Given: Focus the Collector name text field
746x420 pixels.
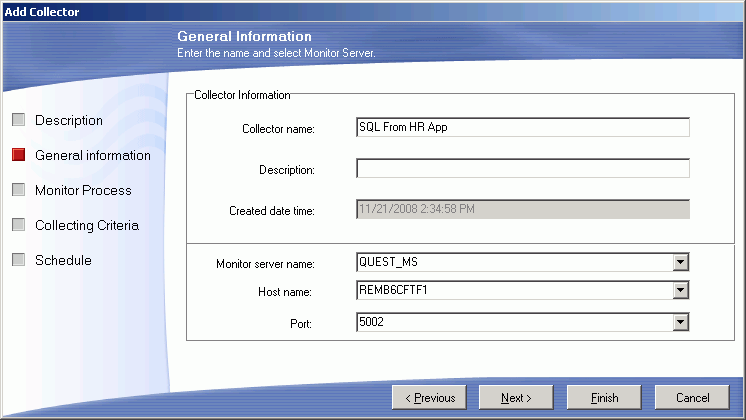Looking at the screenshot, I should (523, 127).
